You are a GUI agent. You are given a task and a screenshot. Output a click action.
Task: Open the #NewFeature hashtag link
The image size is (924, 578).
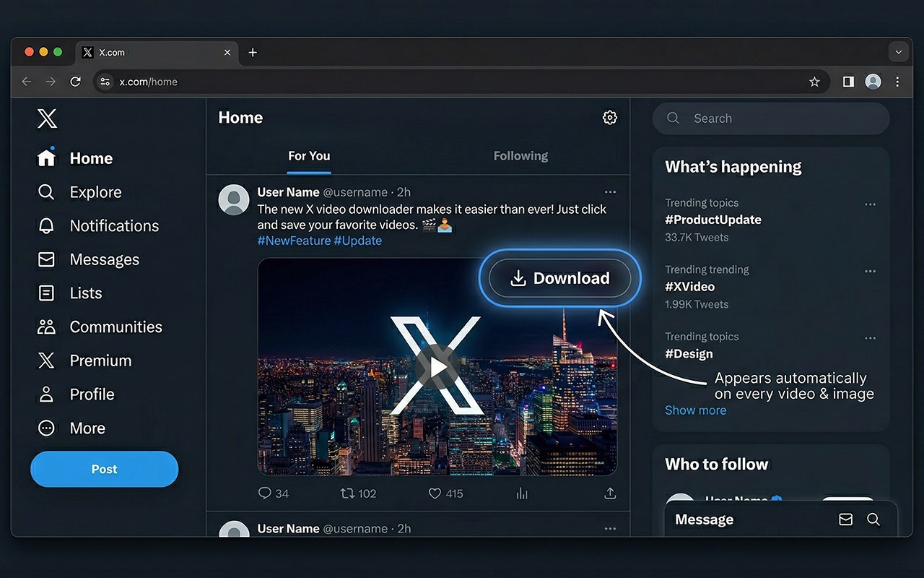(294, 241)
